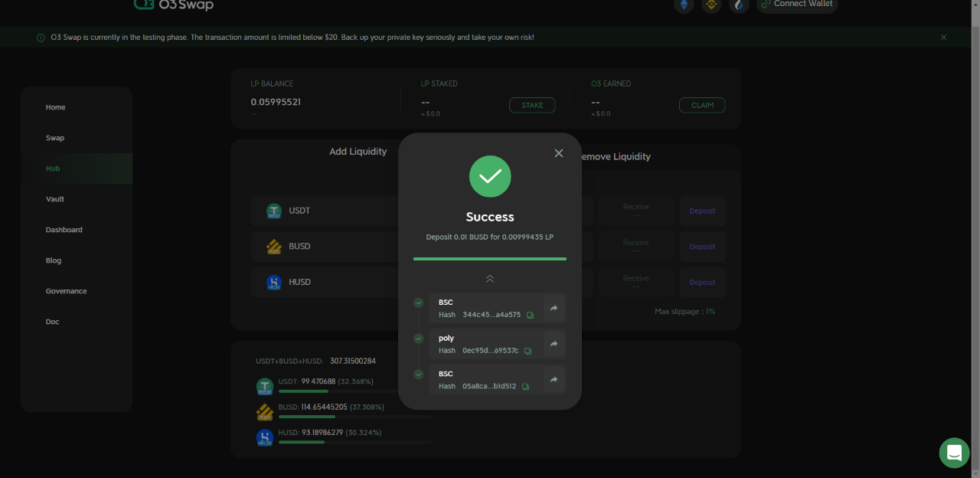The width and height of the screenshot is (980, 478).
Task: Click Deposit in the HUSD row
Action: 702,283
